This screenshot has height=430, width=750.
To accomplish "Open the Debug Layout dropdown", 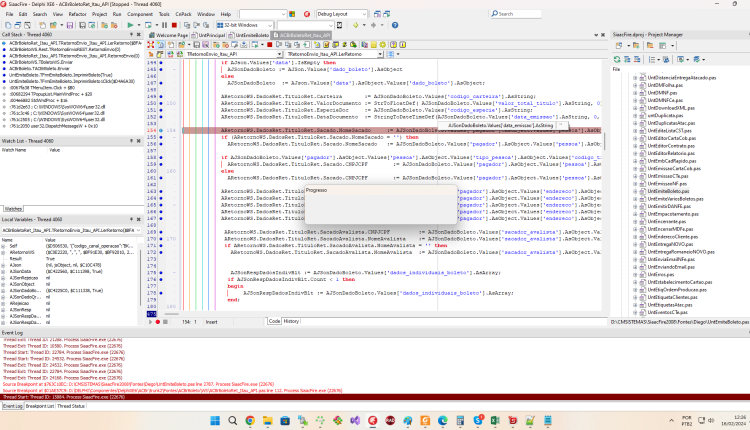I will 342,14.
